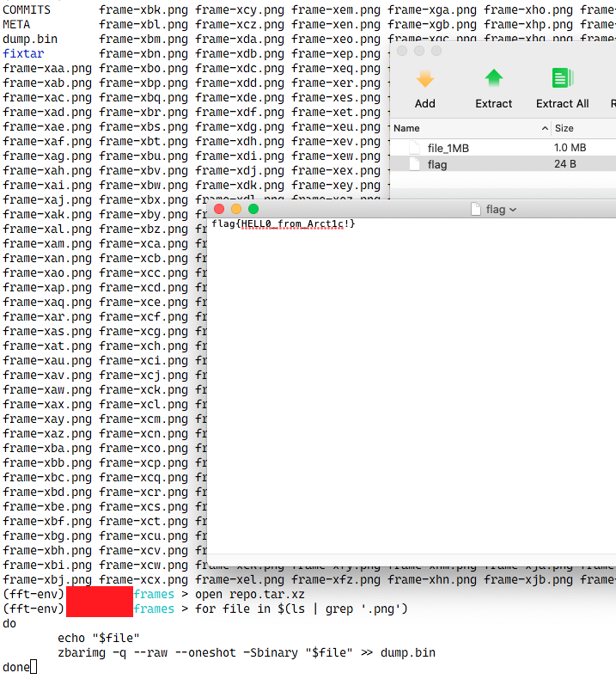Click frame-xbj.png in terminal listing
Viewport: 616px width, 679px height.
tap(47, 579)
